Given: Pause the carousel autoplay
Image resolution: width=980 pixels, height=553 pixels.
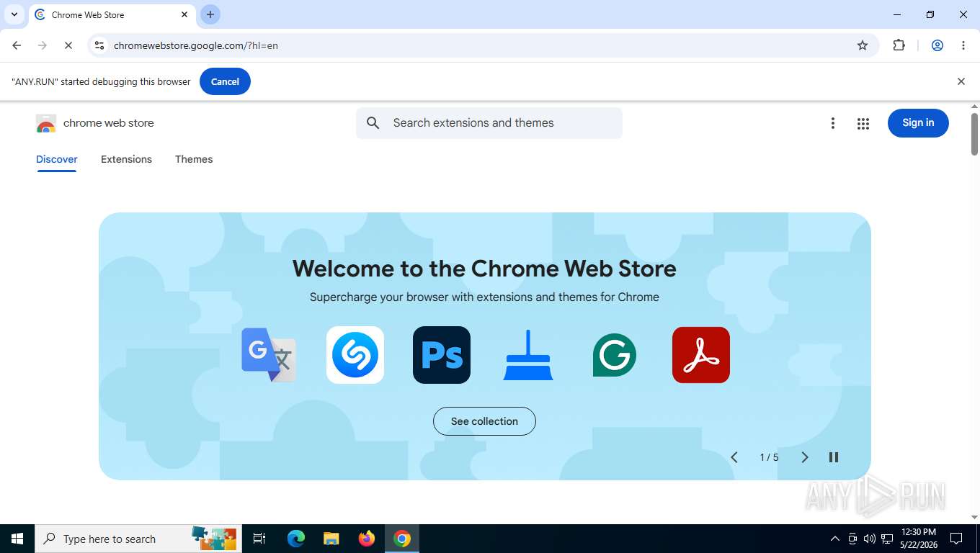Looking at the screenshot, I should point(834,457).
